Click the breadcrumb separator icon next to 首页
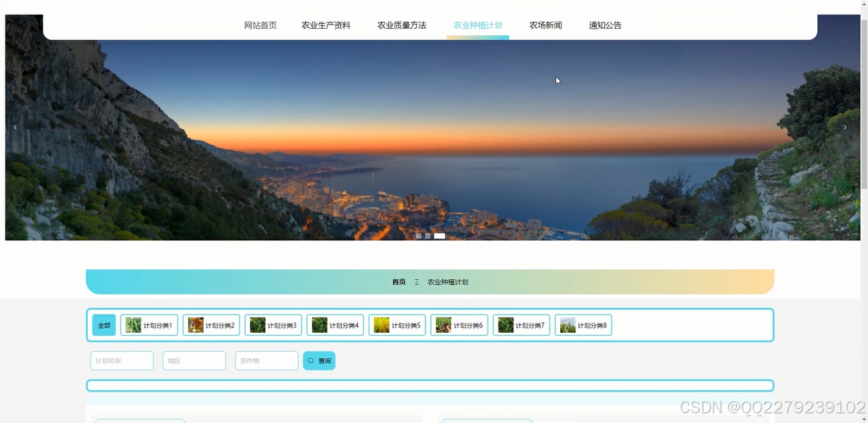This screenshot has height=423, width=868. click(416, 282)
